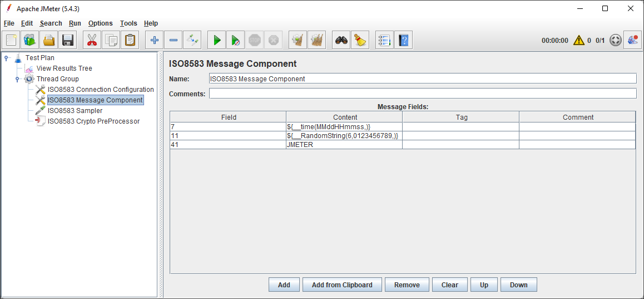Viewport: 644px width, 299px height.
Task: Save the test plan with floppy icon
Action: [x=67, y=40]
